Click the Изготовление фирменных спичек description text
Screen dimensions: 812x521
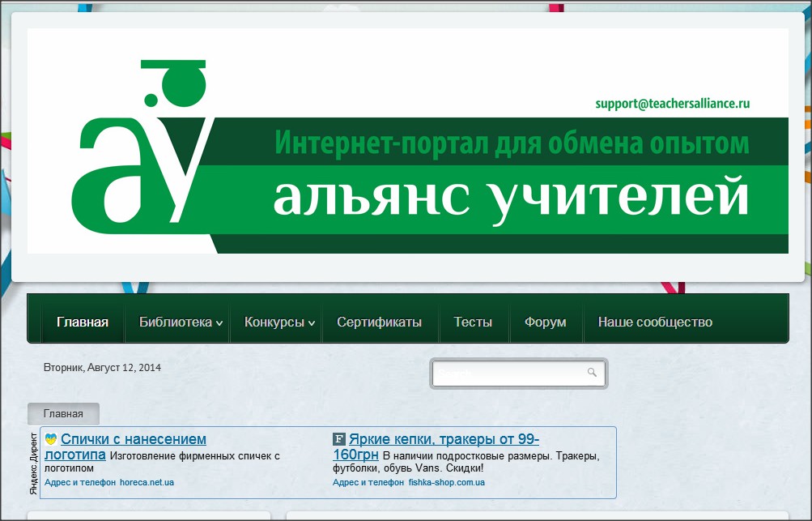(x=162, y=462)
